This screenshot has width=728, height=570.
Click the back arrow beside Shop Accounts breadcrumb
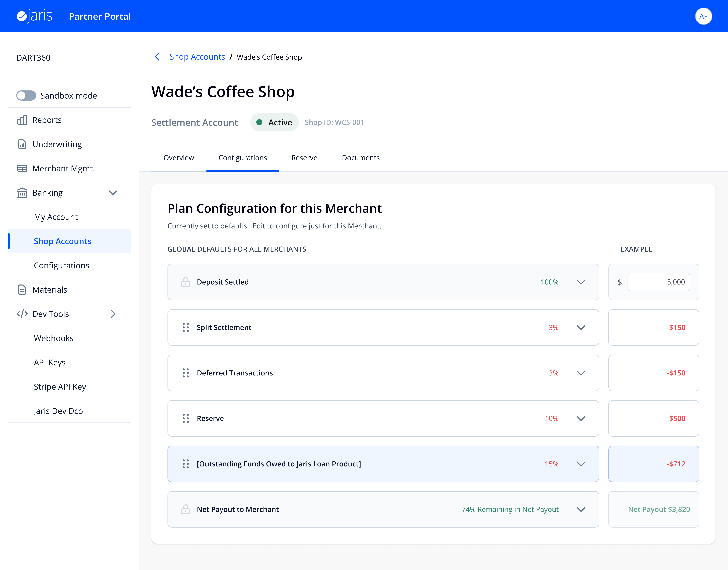tap(157, 57)
